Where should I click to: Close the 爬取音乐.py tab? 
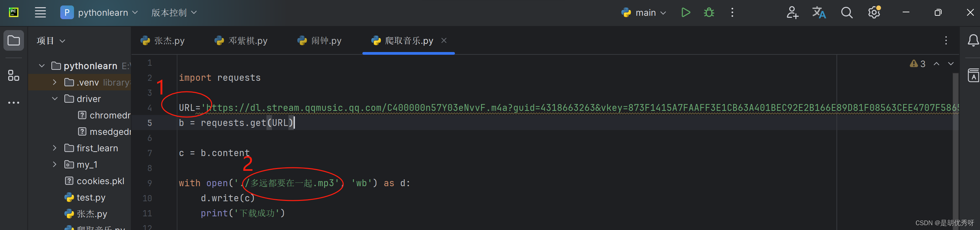point(444,40)
